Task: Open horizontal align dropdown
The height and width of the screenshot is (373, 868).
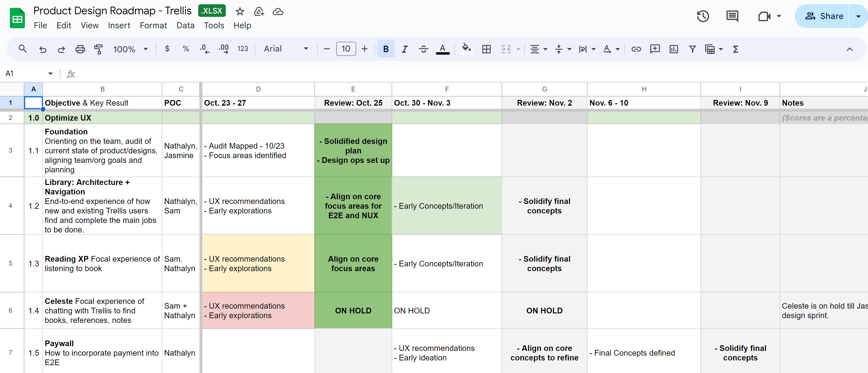Action: (x=538, y=49)
